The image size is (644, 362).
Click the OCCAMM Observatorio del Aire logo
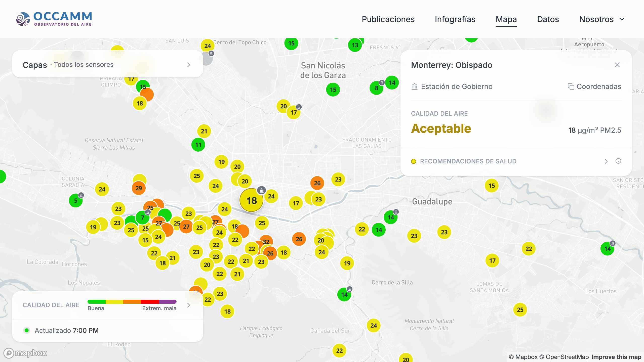54,19
